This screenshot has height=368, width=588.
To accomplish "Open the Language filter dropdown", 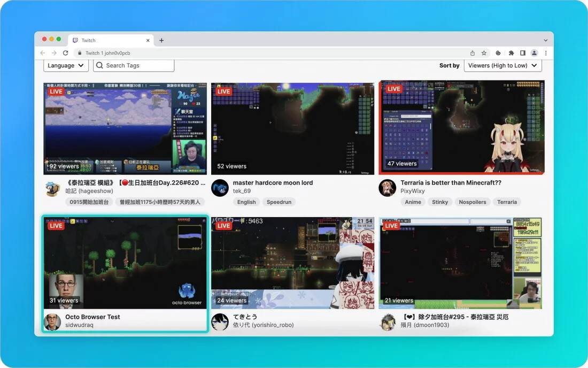I will coord(66,65).
